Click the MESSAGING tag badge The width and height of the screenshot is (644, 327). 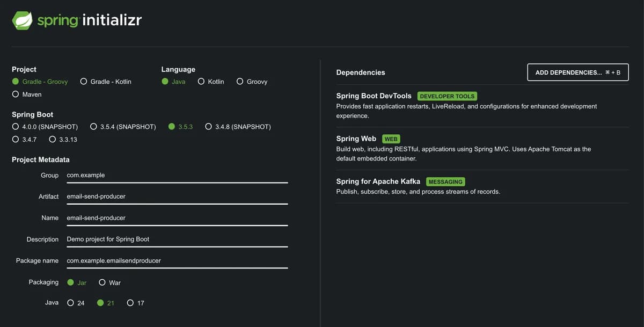[x=445, y=182]
